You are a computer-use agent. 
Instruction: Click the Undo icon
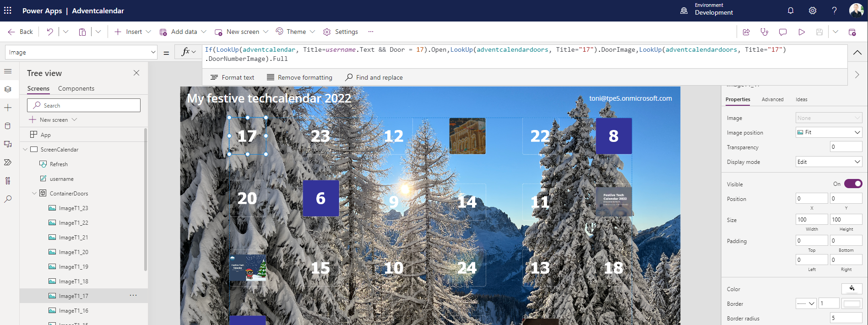coord(50,32)
